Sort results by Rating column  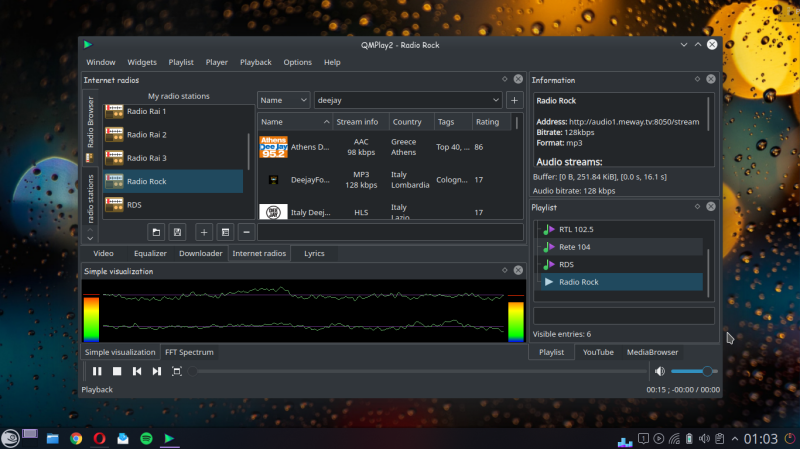coord(491,122)
